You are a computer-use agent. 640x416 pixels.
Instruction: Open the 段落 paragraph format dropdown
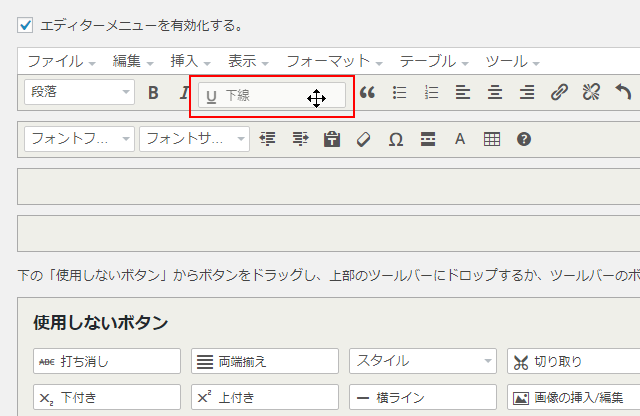tap(79, 93)
